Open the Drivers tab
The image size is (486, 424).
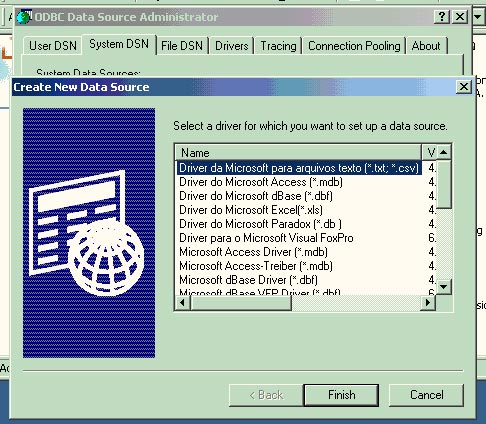tap(232, 46)
